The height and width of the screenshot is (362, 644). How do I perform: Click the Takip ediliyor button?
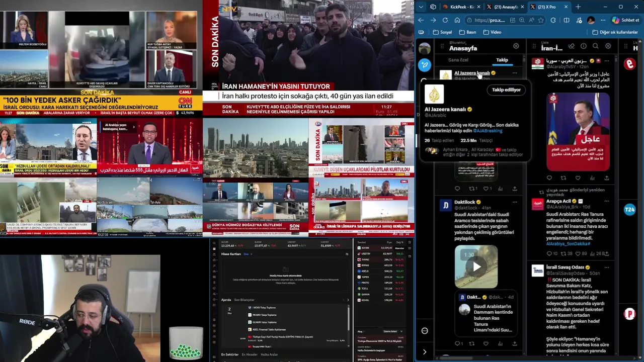(506, 90)
